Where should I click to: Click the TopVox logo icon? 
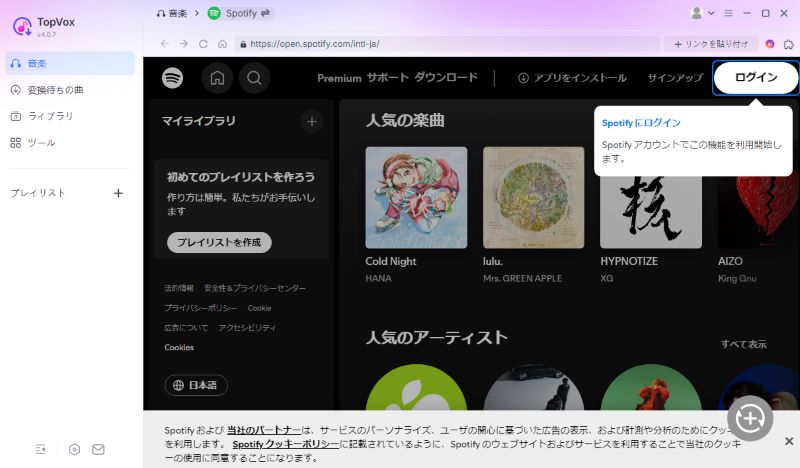point(22,26)
